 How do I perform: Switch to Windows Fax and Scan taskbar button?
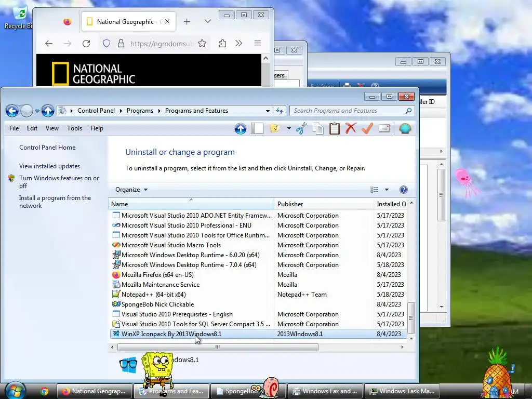[x=325, y=391]
